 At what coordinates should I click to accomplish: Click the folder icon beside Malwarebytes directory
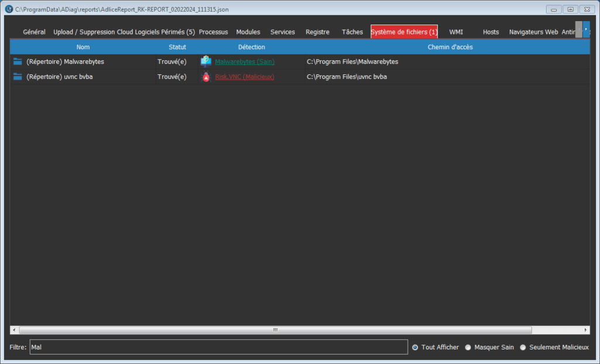(18, 61)
